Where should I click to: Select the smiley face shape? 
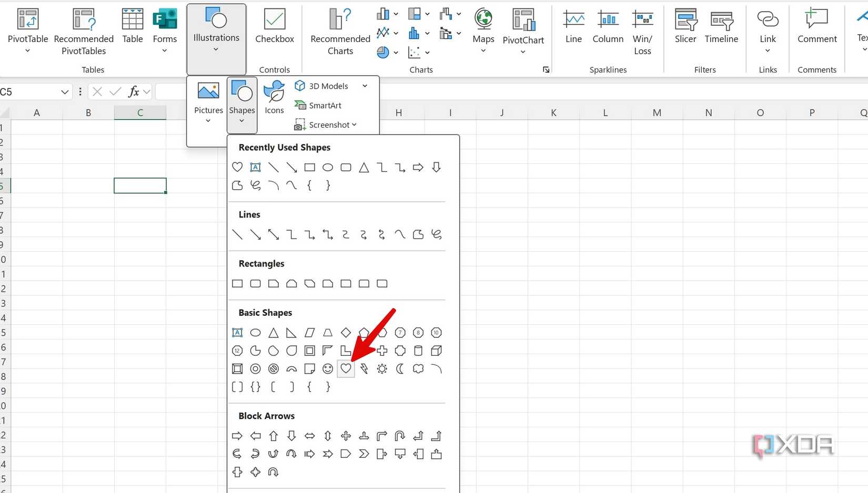pos(327,368)
